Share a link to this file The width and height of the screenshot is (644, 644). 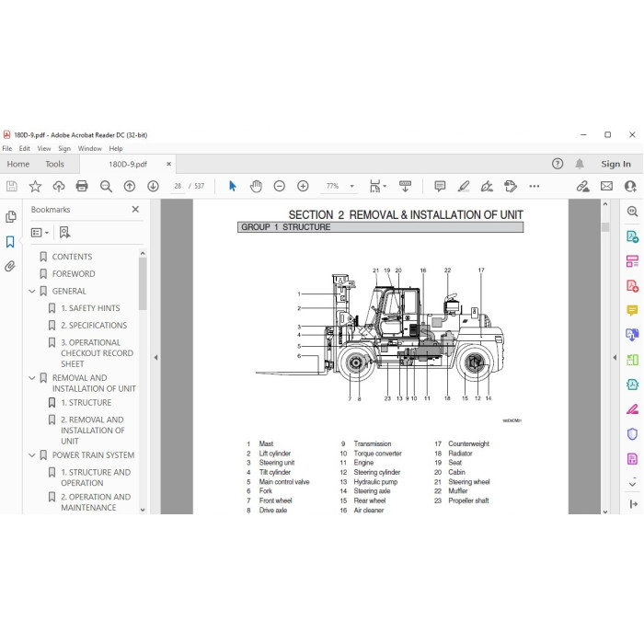click(x=582, y=187)
